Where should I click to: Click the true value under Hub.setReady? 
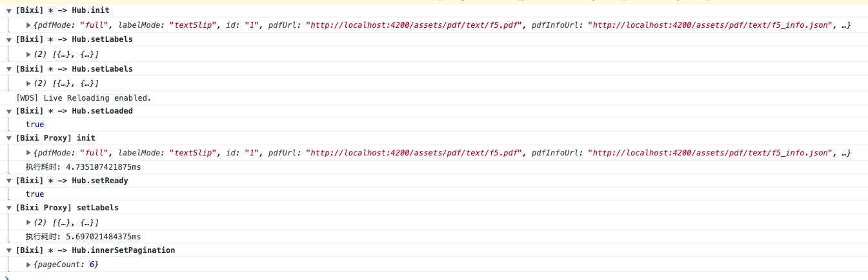(x=35, y=194)
